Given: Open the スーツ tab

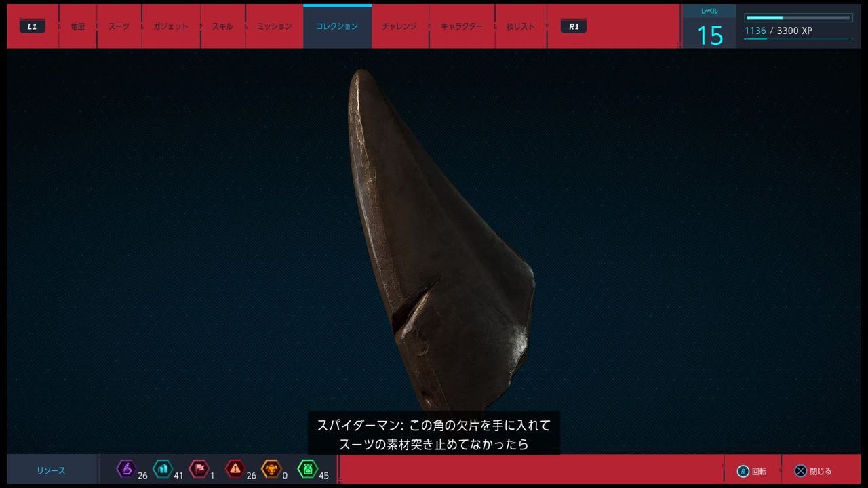Looking at the screenshot, I should click(x=119, y=26).
